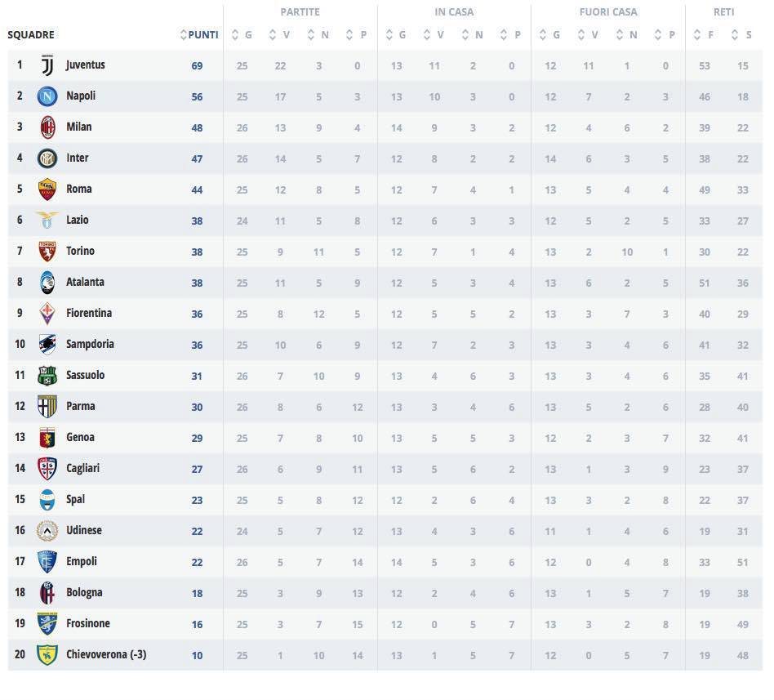The width and height of the screenshot is (774, 700).
Task: Select the Lazio team name
Action: pos(78,220)
